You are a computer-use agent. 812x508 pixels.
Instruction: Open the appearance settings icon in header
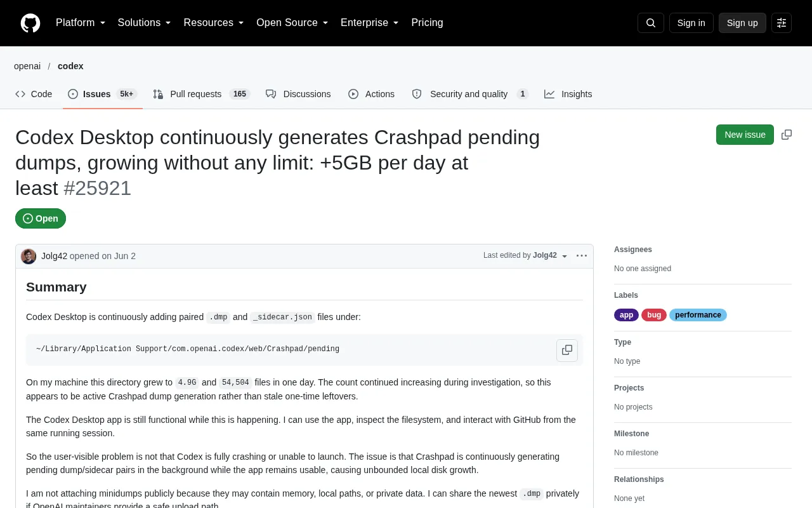tap(782, 23)
